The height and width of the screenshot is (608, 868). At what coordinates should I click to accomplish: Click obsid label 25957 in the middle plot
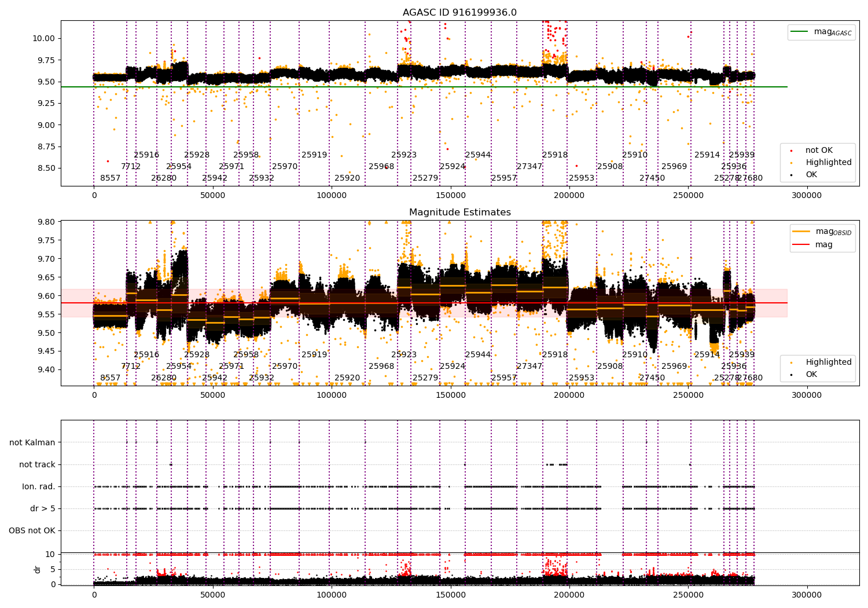(504, 378)
